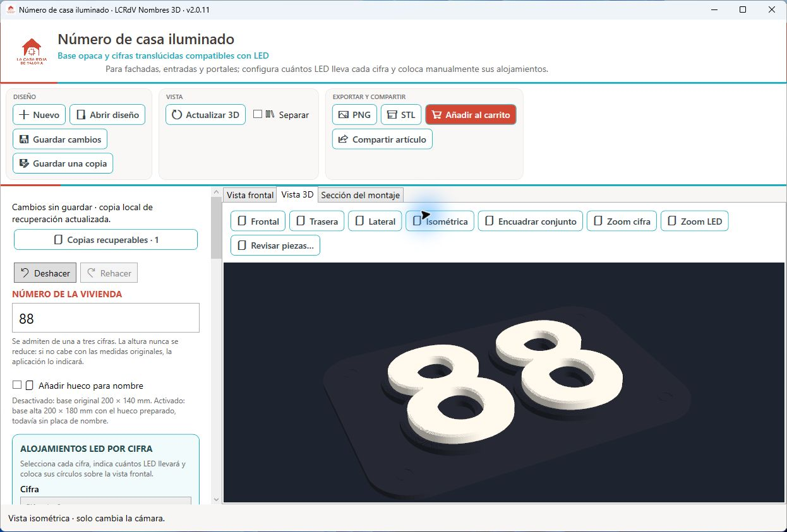The width and height of the screenshot is (787, 532).
Task: Select the Isométrica camera view
Action: coord(440,222)
